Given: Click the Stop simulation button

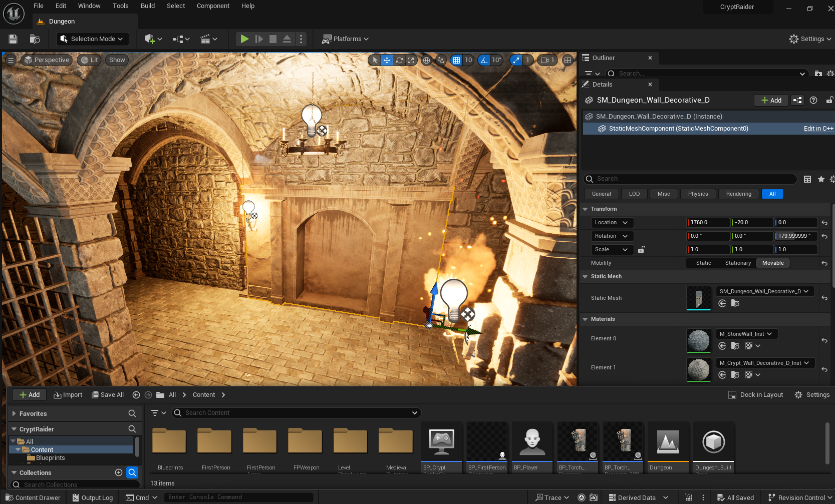Looking at the screenshot, I should (273, 39).
